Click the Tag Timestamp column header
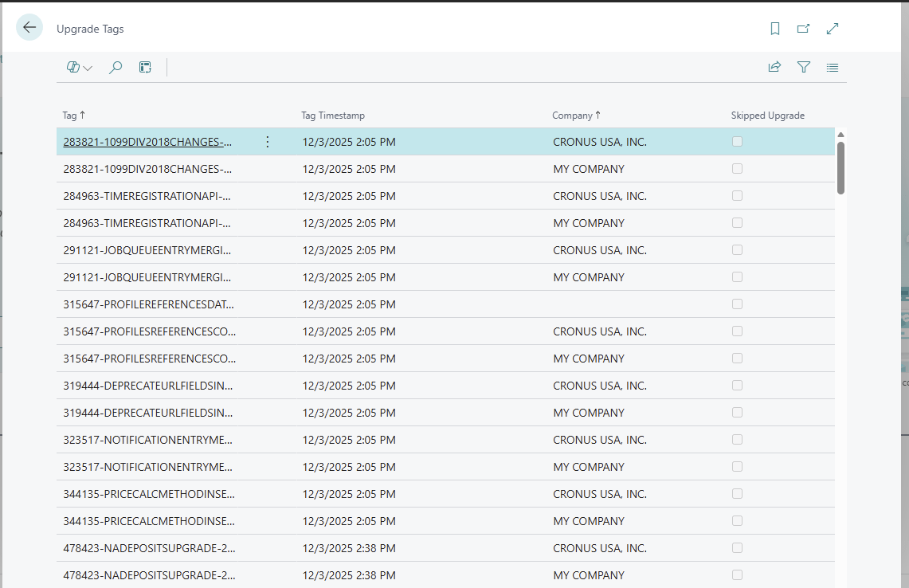The image size is (909, 588). pyautogui.click(x=333, y=116)
